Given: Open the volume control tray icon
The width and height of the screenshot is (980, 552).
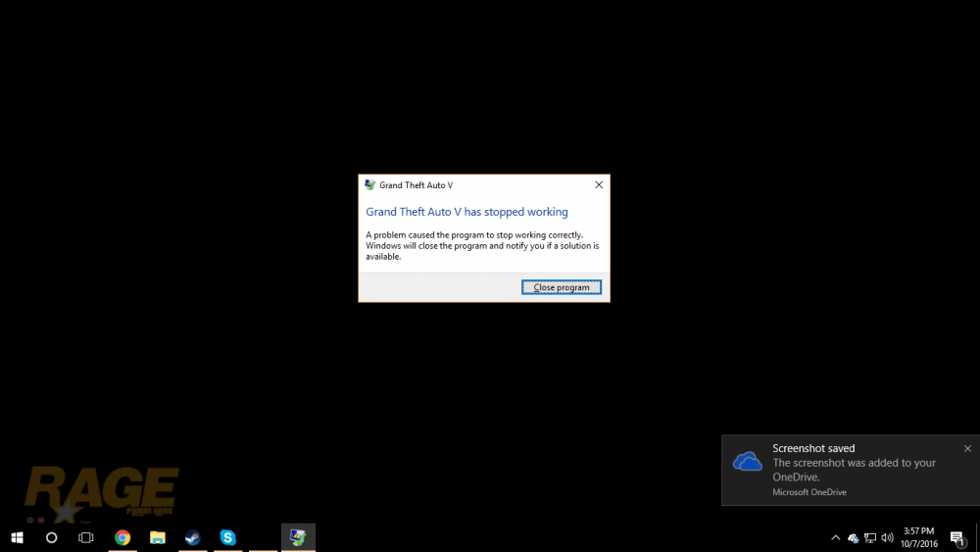Looking at the screenshot, I should (887, 537).
